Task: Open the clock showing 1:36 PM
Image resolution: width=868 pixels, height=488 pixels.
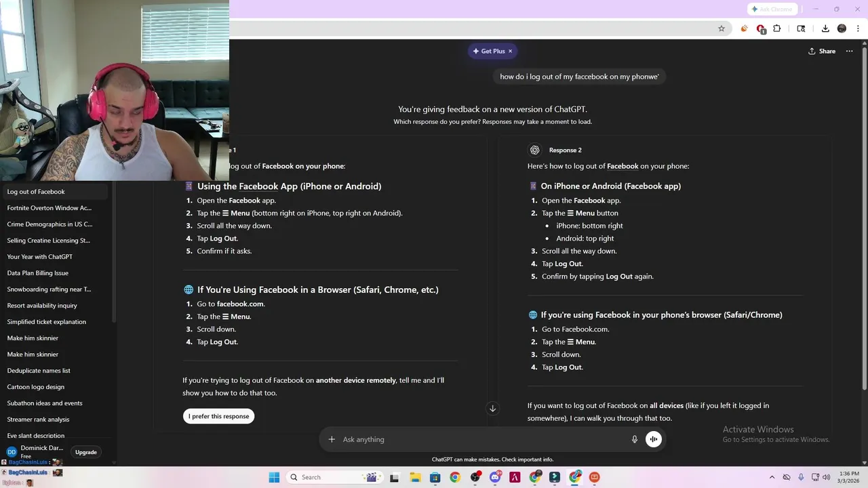Action: [848, 477]
